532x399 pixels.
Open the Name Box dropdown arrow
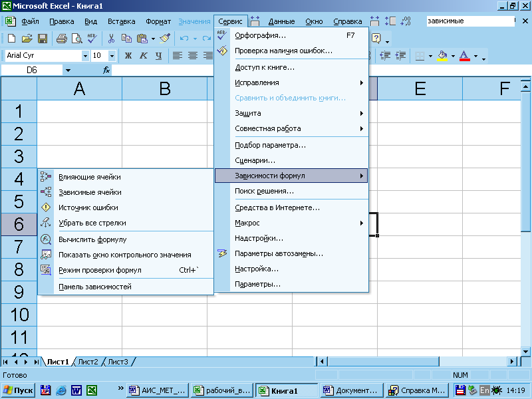tap(68, 70)
